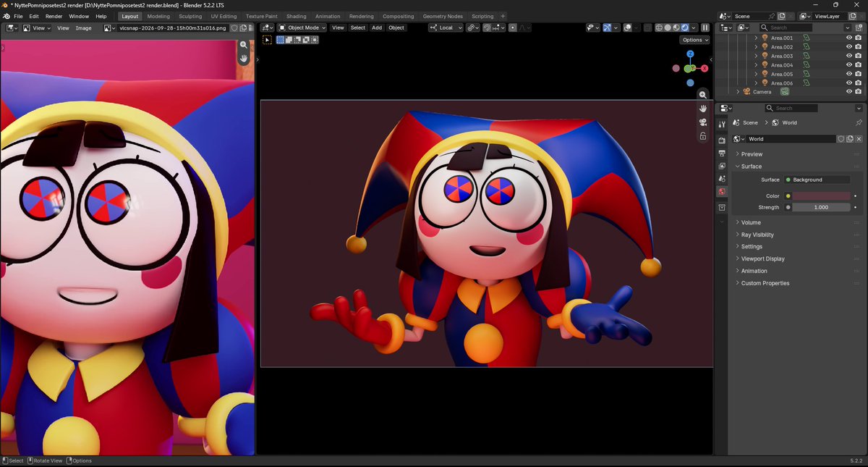Viewport: 868px width, 467px height.
Task: Open the Object Mode dropdown
Action: click(x=302, y=28)
